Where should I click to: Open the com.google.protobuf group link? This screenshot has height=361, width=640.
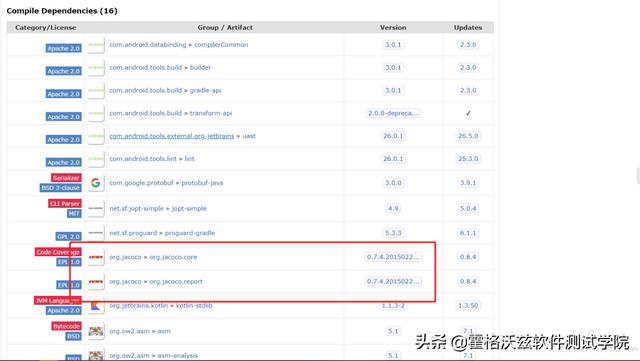pyautogui.click(x=141, y=183)
